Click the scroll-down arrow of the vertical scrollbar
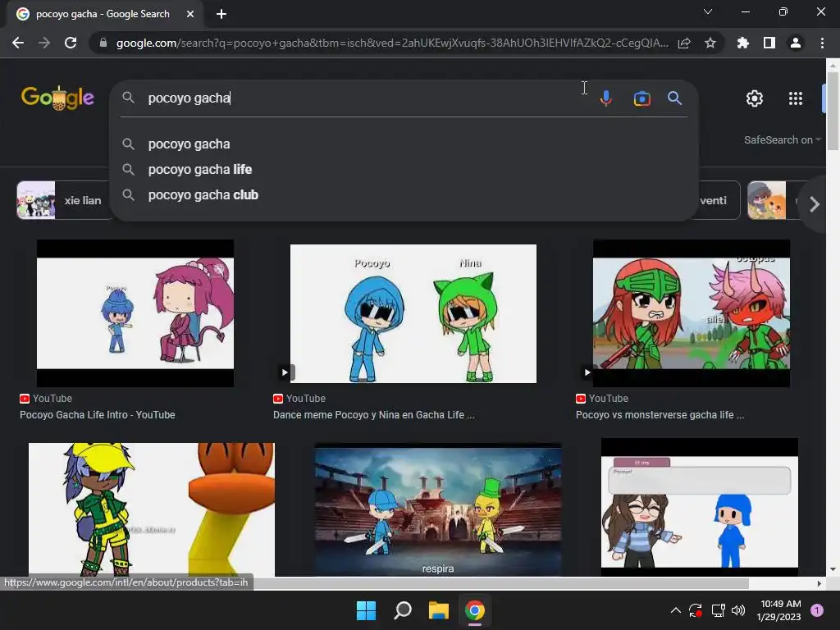The height and width of the screenshot is (630, 840). click(833, 569)
